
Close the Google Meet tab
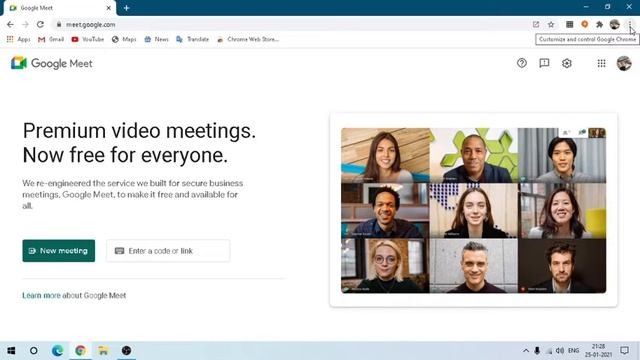click(x=109, y=8)
